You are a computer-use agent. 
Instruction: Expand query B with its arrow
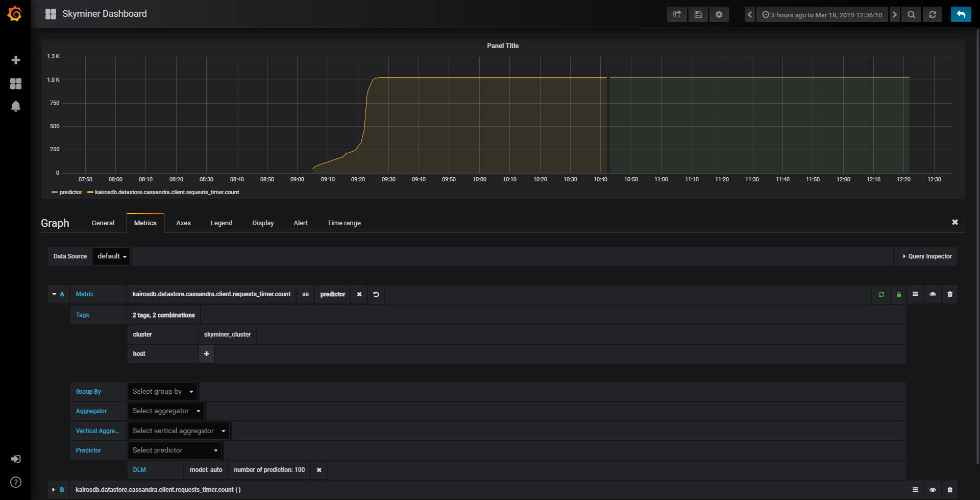click(x=54, y=490)
